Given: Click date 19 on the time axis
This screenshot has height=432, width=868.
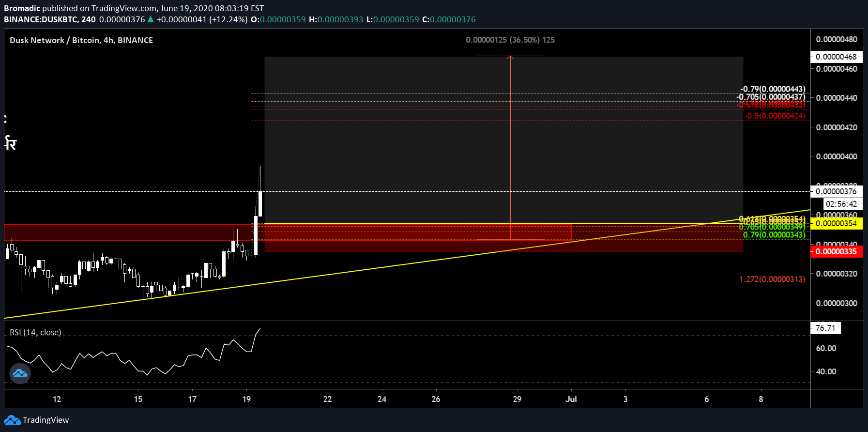Looking at the screenshot, I should [246, 399].
